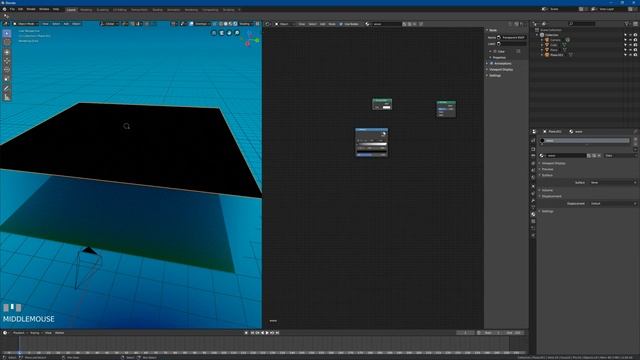Viewport: 640px width, 360px height.
Task: Click the selected material slot in properties
Action: [584, 140]
